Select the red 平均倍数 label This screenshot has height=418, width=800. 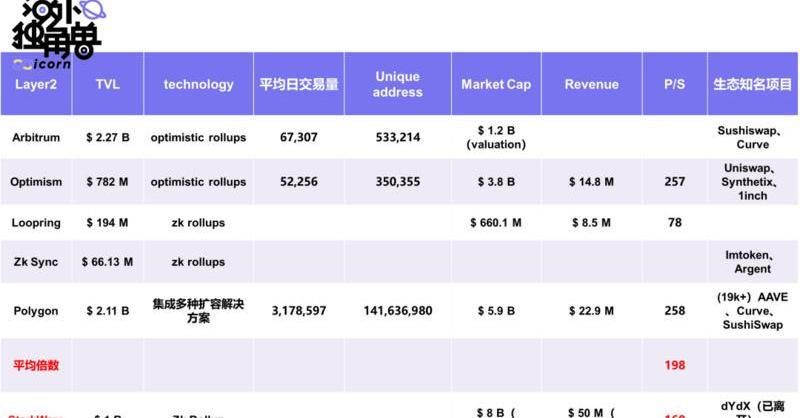(x=36, y=365)
